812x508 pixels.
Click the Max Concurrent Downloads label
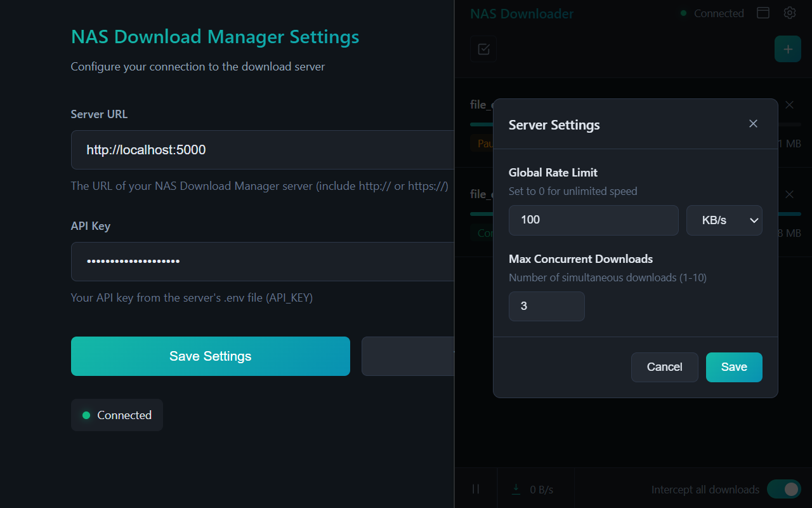tap(580, 258)
